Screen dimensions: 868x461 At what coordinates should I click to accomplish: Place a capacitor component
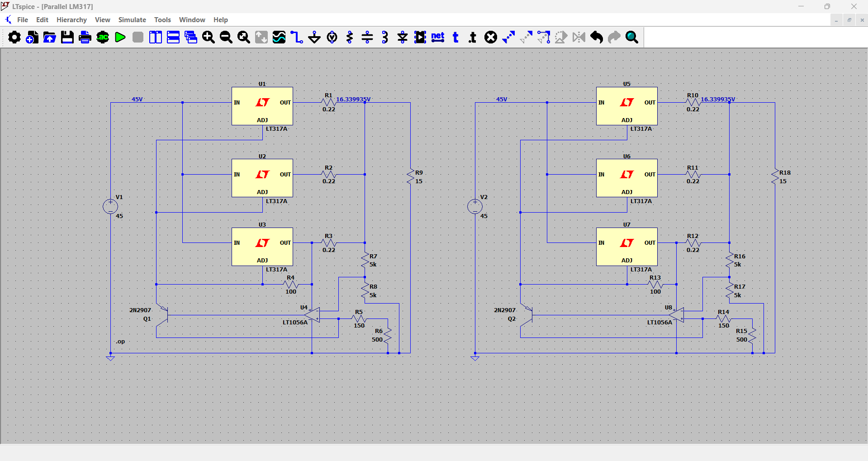[367, 37]
